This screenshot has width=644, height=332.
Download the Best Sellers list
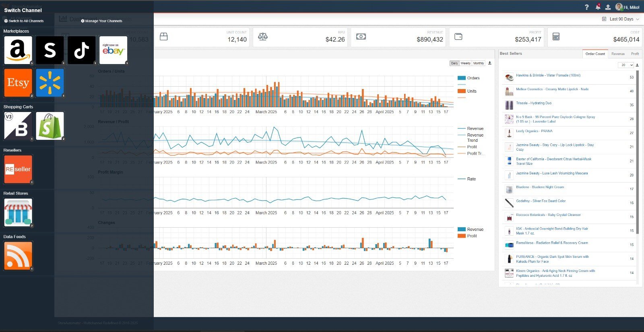pos(637,65)
